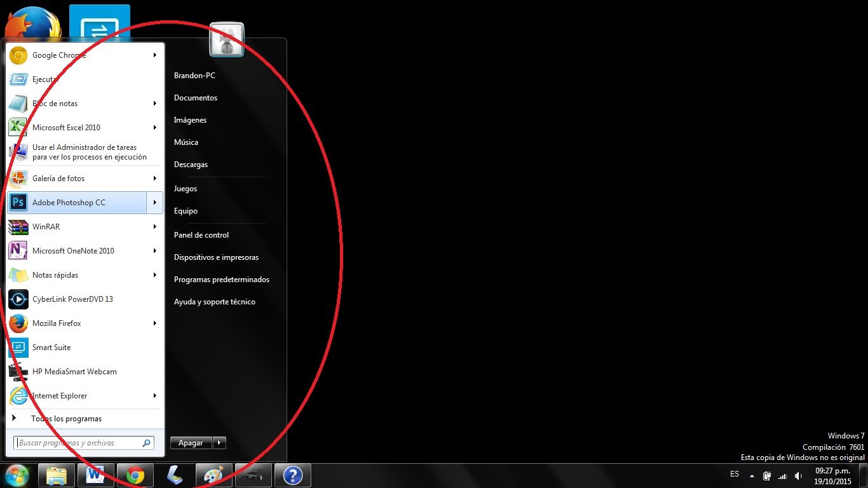Viewport: 868px width, 488px height.
Task: Expand Google Chrome jump list arrow
Action: point(155,55)
